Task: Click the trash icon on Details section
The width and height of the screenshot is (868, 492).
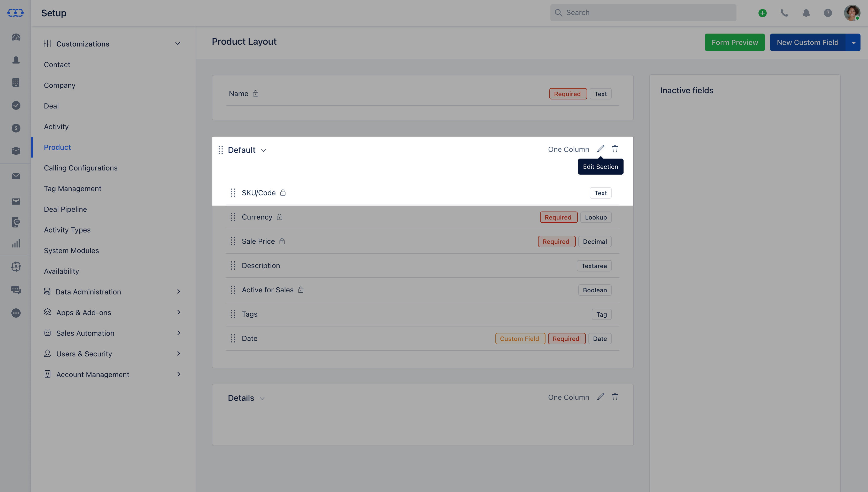Action: [x=615, y=397]
